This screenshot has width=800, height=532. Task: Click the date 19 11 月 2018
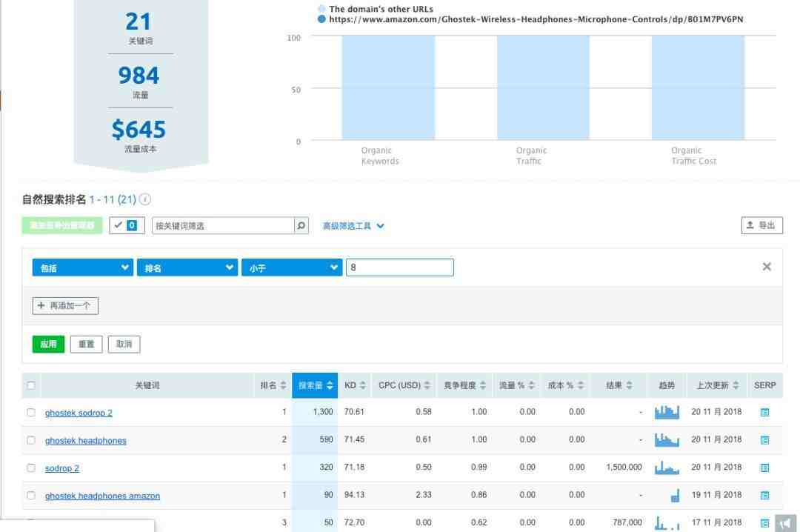click(716, 495)
